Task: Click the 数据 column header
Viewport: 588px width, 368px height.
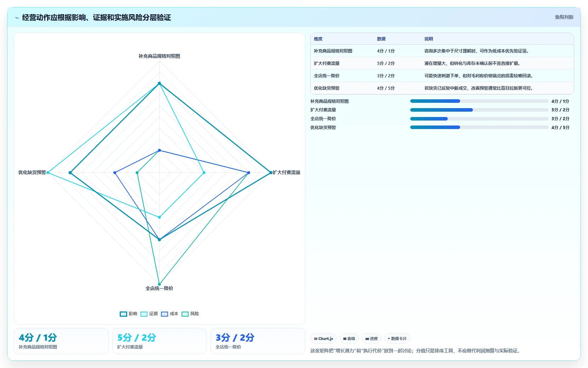Action: (x=381, y=39)
